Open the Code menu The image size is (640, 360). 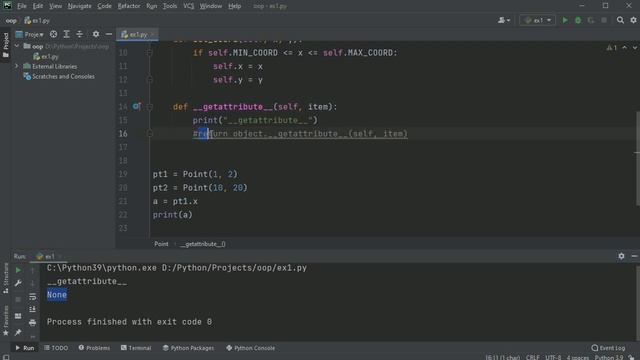tap(104, 6)
